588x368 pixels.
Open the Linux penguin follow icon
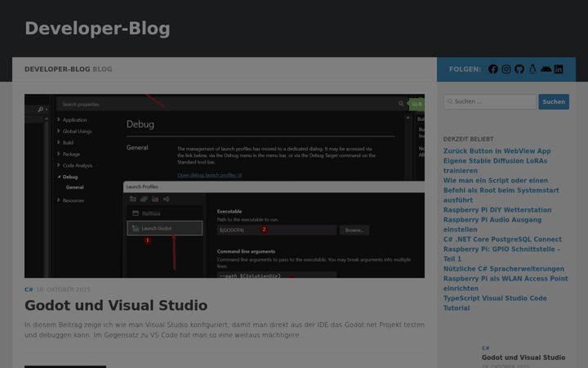tap(532, 69)
